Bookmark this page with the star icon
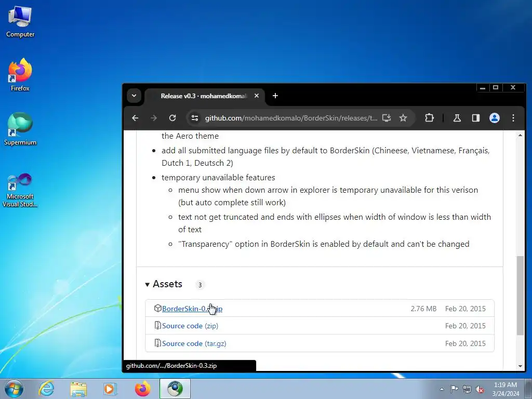This screenshot has width=532, height=399. point(403,118)
